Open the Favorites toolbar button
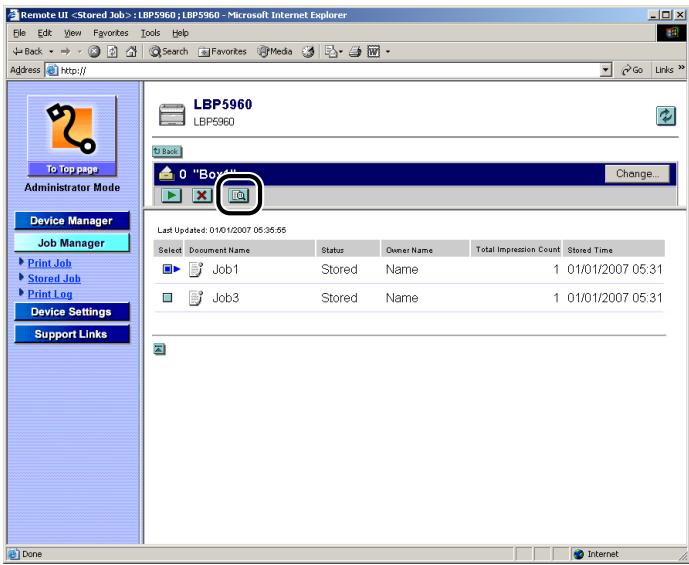 pyautogui.click(x=222, y=51)
